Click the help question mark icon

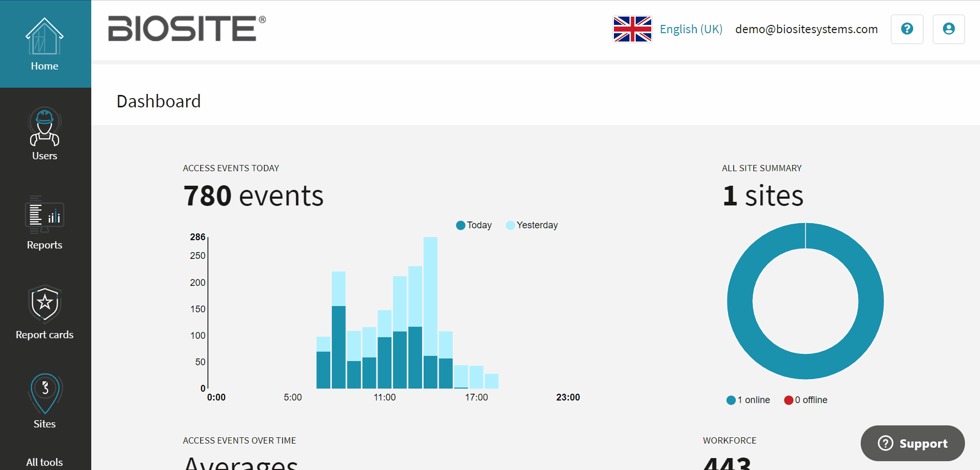[907, 29]
